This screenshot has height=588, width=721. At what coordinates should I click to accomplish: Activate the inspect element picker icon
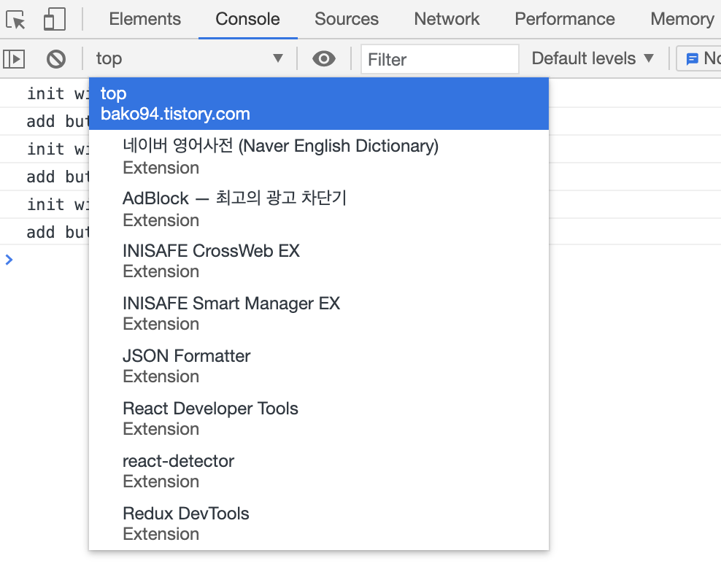pos(15,19)
